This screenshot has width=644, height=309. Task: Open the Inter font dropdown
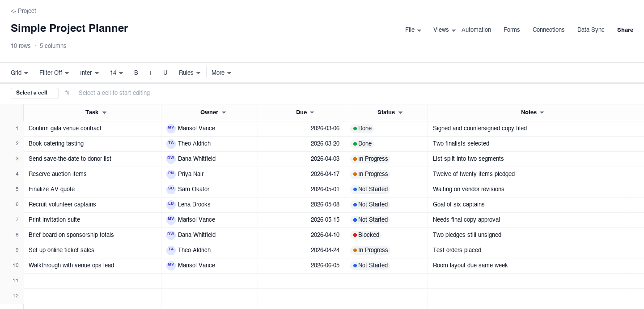(89, 73)
